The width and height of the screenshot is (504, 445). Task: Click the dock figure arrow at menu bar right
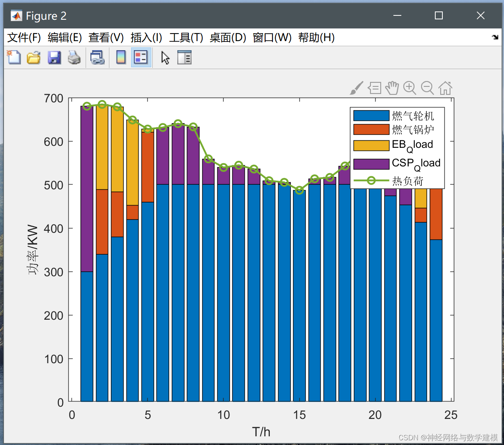tap(495, 37)
